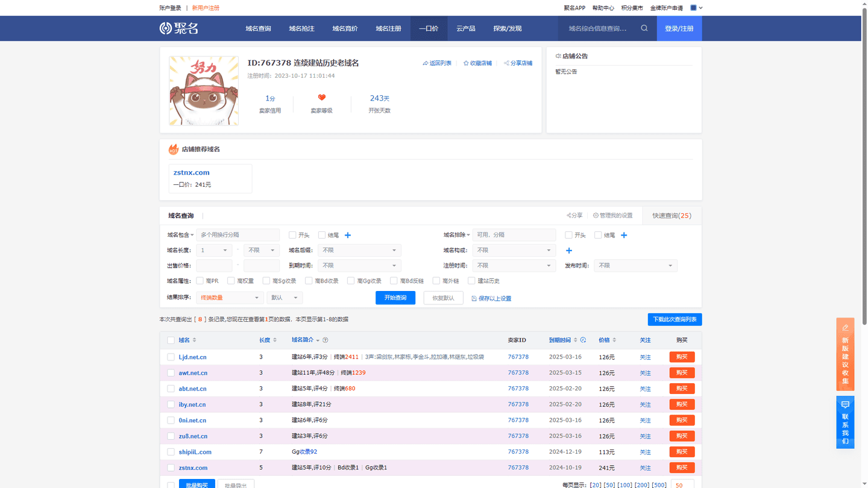Tick the checkbox for shipiiL.com row
The image size is (868, 488).
171,452
